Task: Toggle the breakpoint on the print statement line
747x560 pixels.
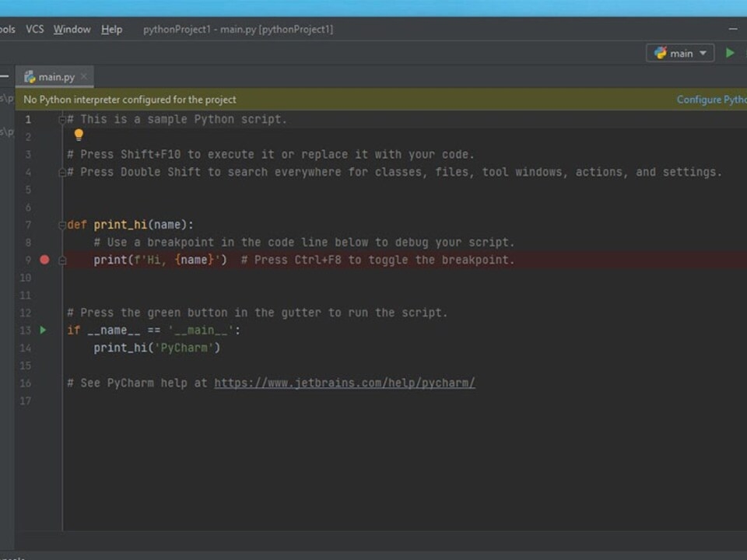Action: 44,260
